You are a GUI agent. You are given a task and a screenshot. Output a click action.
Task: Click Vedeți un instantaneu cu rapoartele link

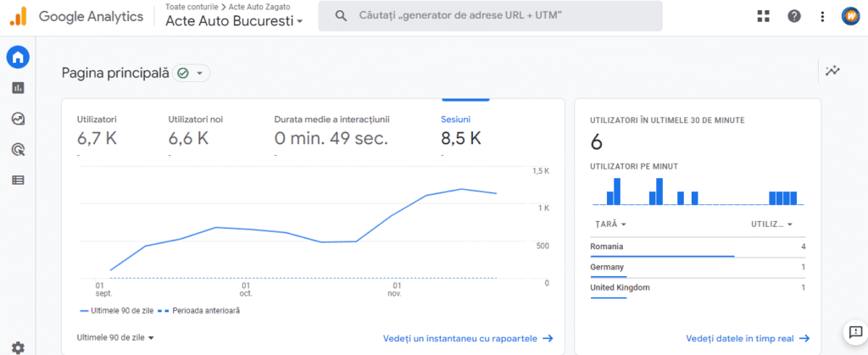point(467,338)
